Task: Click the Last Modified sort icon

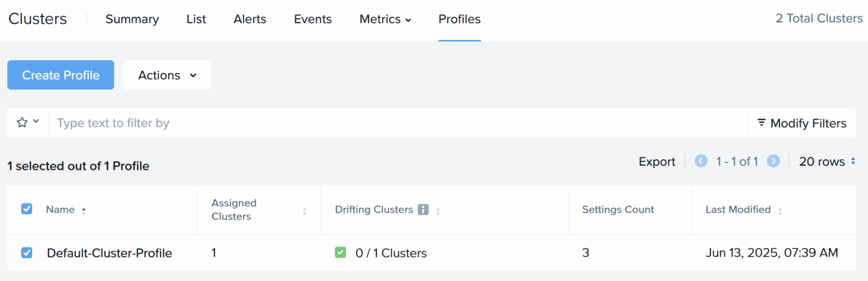Action: point(781,209)
